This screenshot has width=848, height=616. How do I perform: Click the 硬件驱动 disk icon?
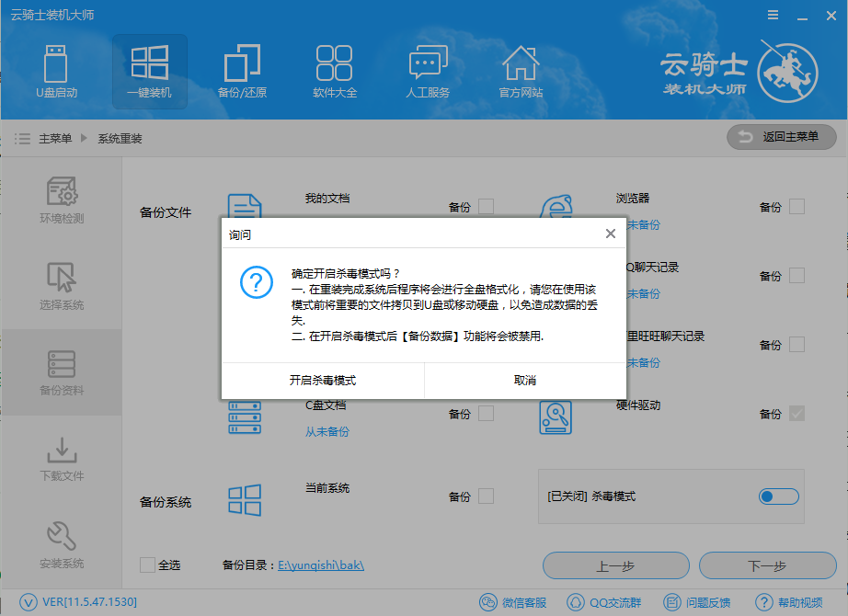pyautogui.click(x=556, y=417)
